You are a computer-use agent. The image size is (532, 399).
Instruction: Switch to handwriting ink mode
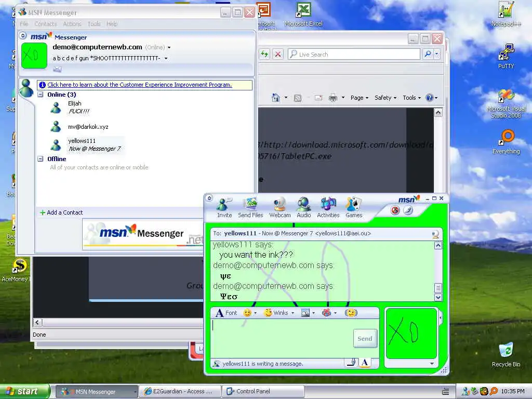352,362
